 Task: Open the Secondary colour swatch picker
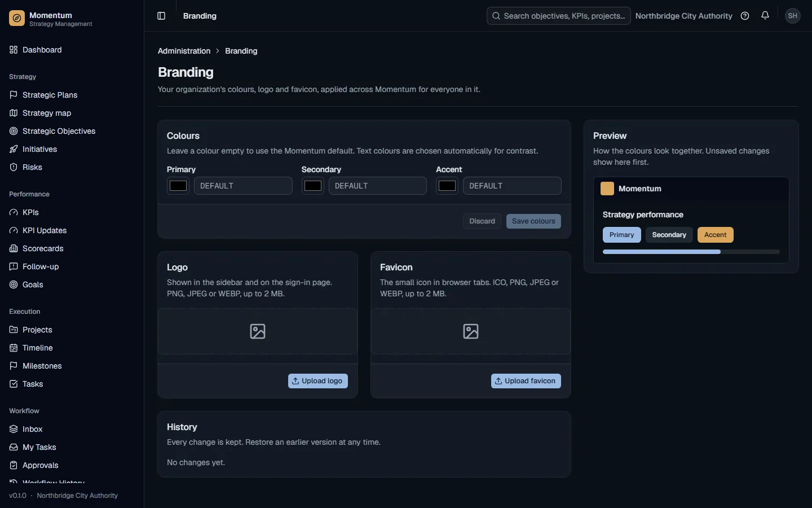tap(313, 186)
